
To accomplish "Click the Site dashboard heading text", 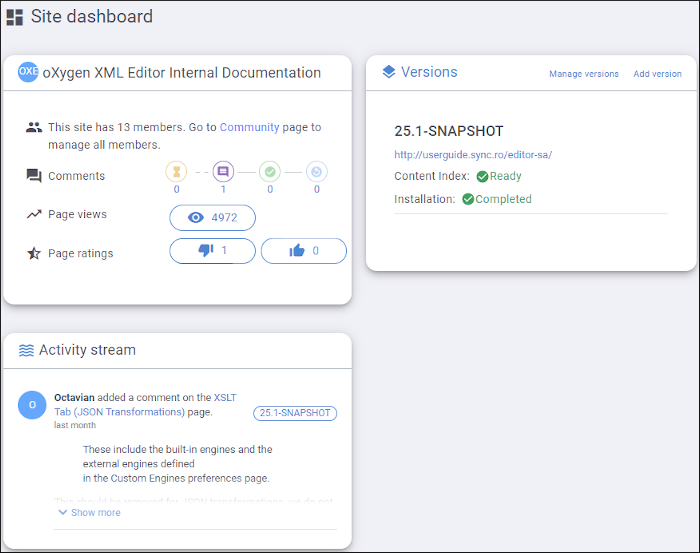I will pos(92,17).
